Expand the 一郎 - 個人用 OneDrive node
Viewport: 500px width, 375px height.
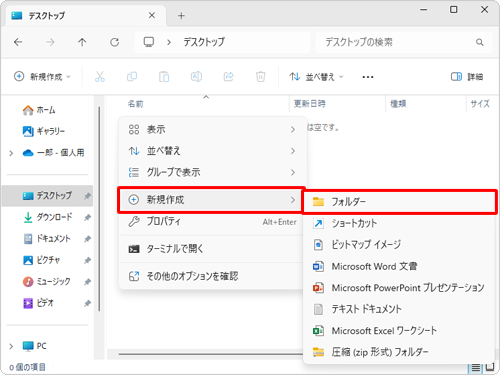[x=11, y=153]
